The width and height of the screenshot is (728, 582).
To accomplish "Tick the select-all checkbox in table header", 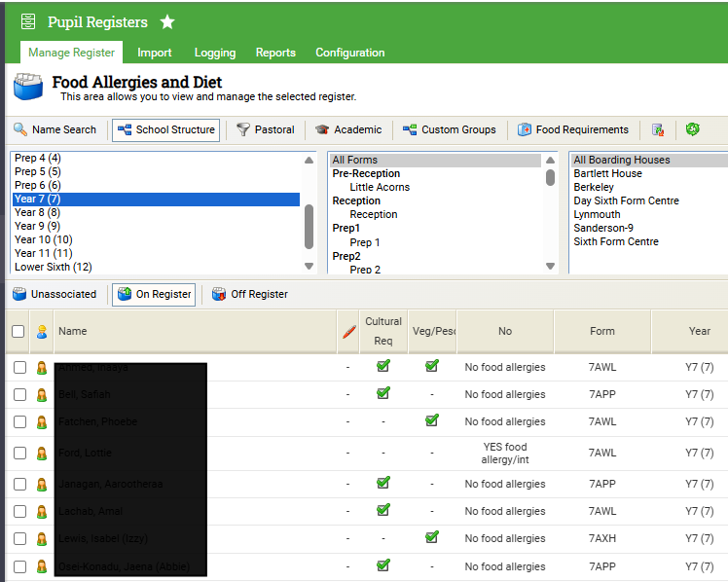I will [18, 332].
